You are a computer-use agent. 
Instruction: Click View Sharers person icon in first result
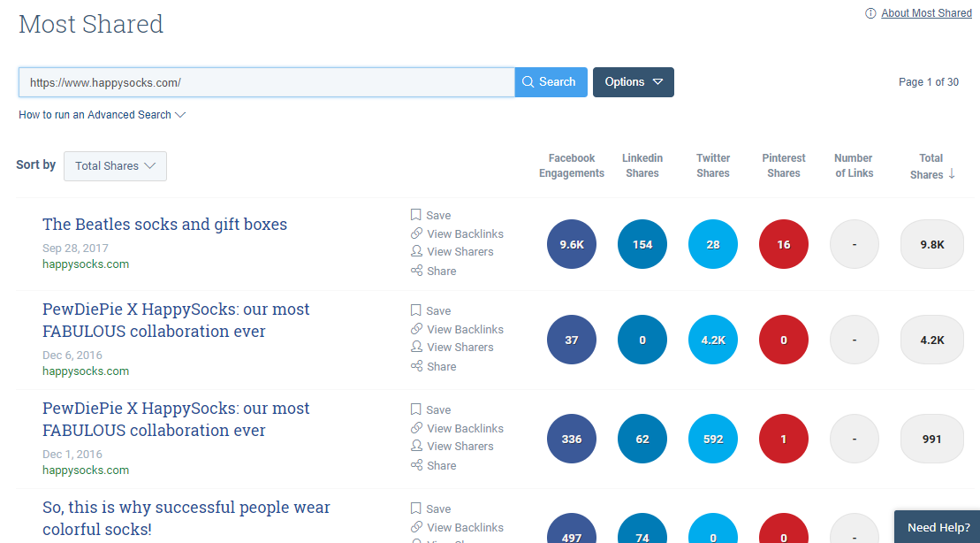(x=416, y=251)
